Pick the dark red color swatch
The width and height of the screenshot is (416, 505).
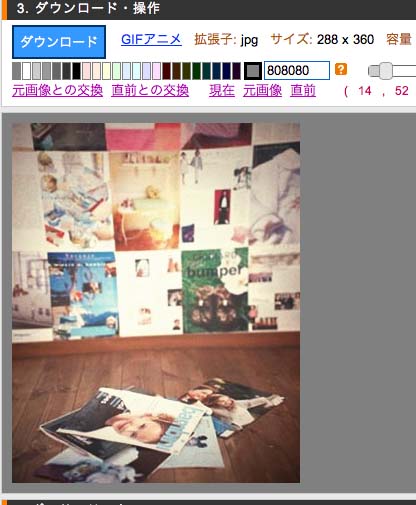pyautogui.click(x=166, y=71)
